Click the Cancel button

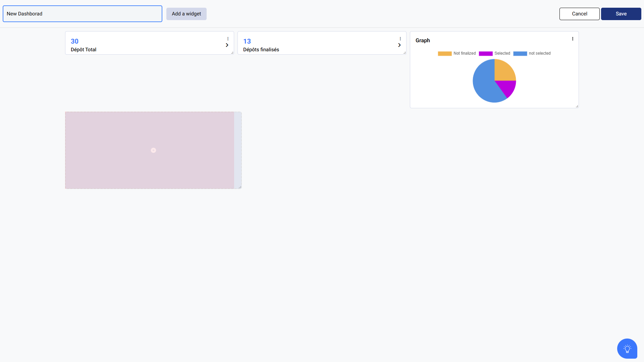(579, 14)
